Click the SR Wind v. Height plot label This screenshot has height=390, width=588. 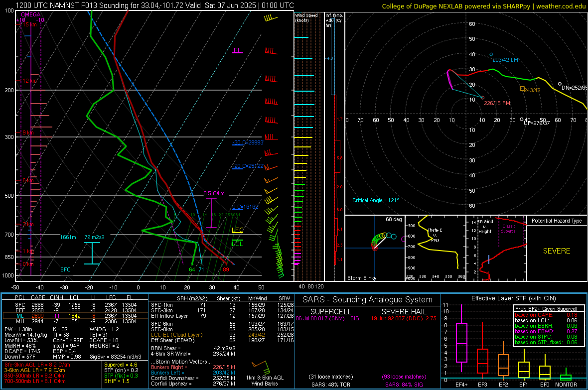point(484,227)
